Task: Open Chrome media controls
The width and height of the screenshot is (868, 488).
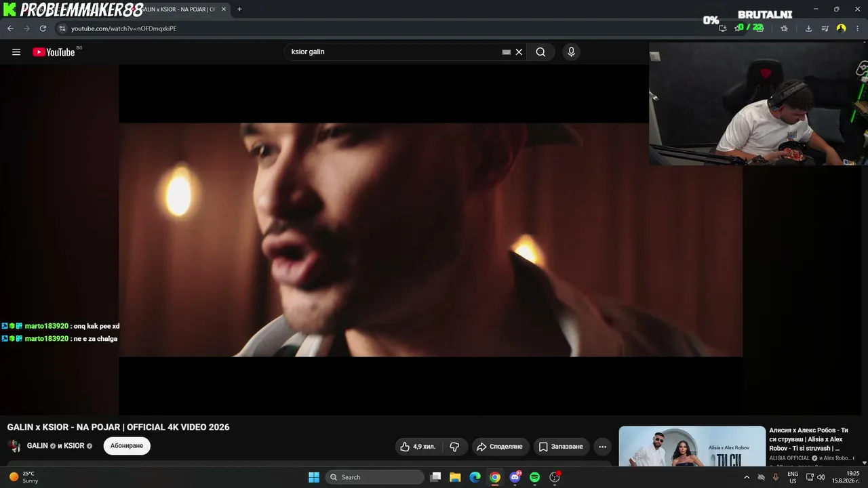Action: pos(825,28)
